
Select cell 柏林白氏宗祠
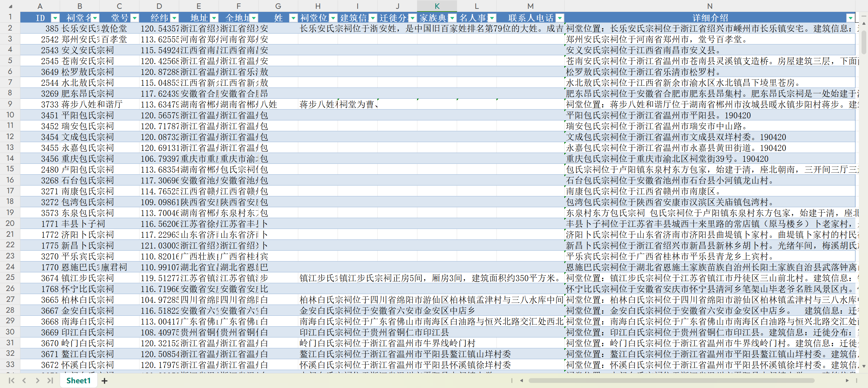(80, 300)
